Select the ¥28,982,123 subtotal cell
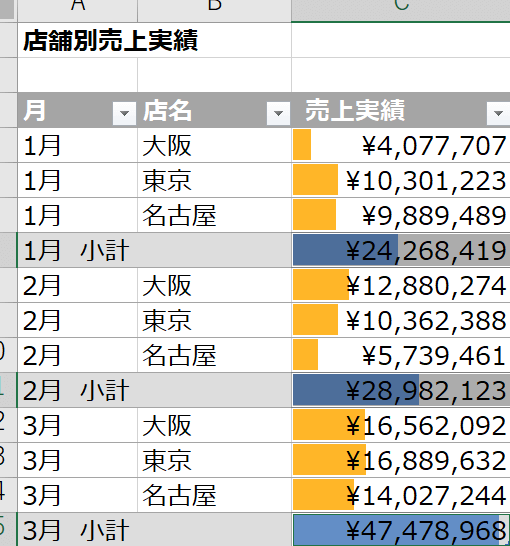 [x=401, y=390]
